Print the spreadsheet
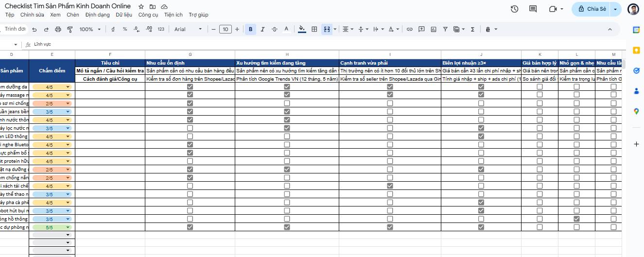644x257 pixels. tap(58, 29)
